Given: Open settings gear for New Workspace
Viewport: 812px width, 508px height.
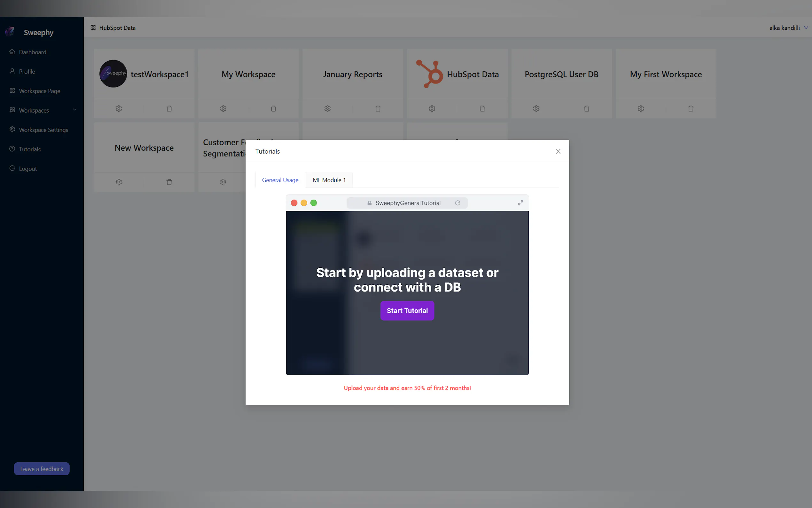Looking at the screenshot, I should pos(119,182).
